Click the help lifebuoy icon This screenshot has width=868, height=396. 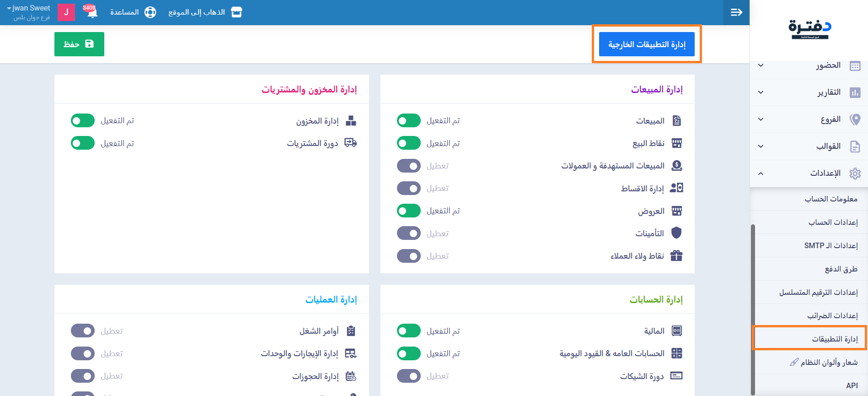(x=150, y=12)
